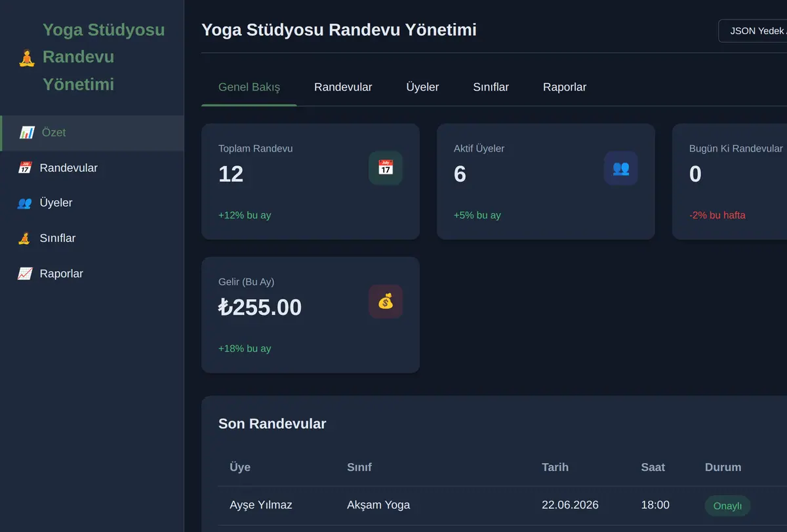Click the -2% bu hafta text
The height and width of the screenshot is (532, 787).
point(717,215)
